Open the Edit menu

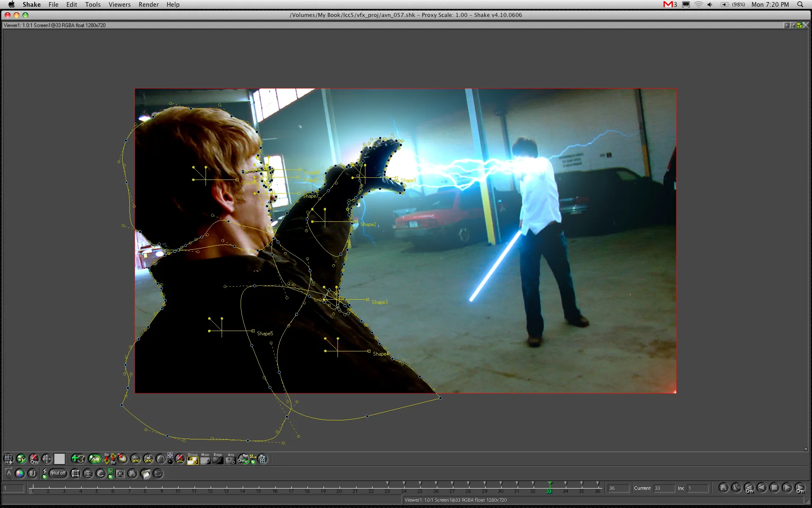tap(71, 5)
